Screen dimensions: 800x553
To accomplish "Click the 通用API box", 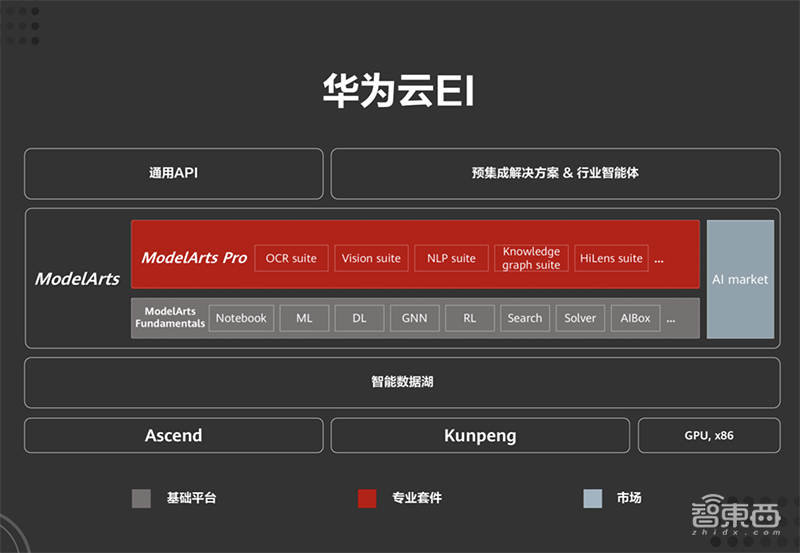I will click(173, 173).
